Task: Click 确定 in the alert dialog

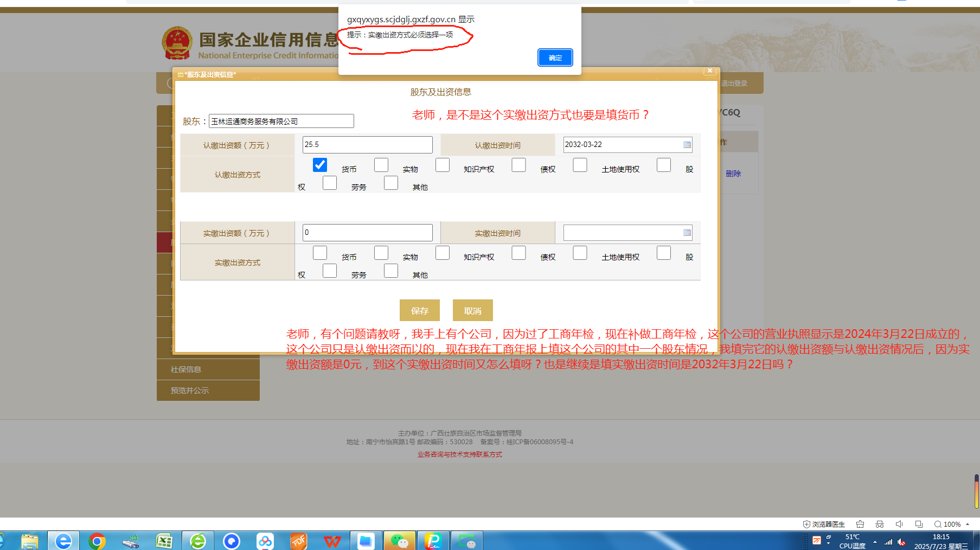Action: pos(555,57)
